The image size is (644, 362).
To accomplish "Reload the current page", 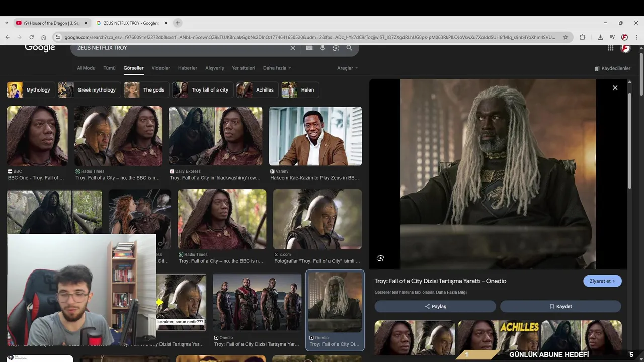I will point(31,37).
